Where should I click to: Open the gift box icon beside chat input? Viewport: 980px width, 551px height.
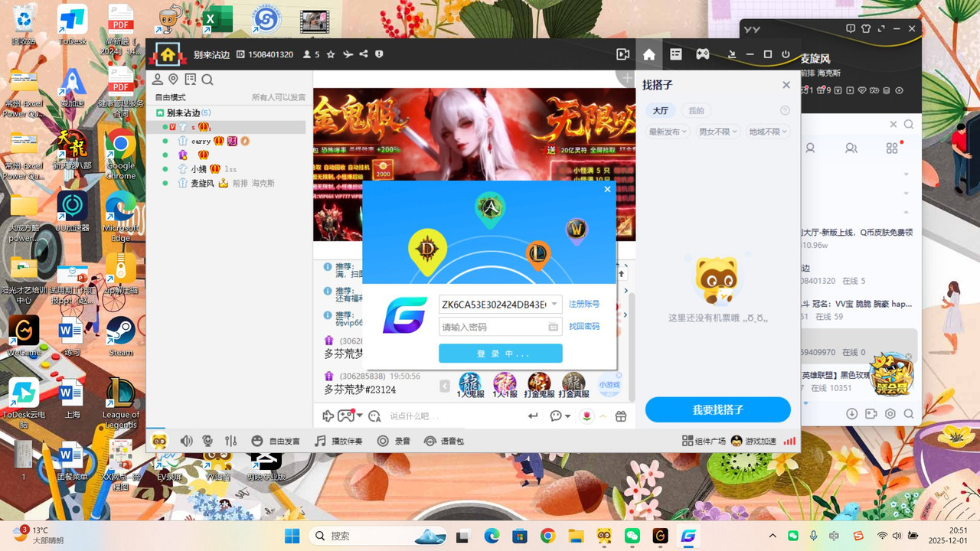click(621, 416)
